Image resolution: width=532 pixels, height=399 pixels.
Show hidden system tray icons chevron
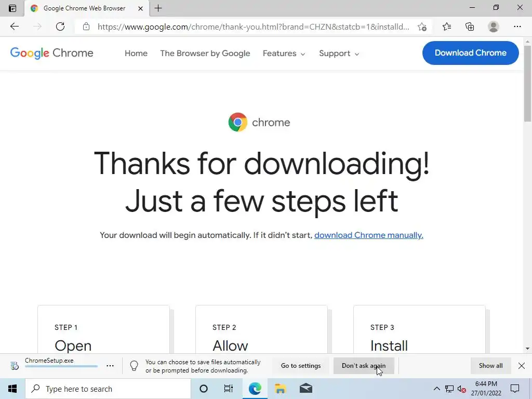pyautogui.click(x=436, y=389)
